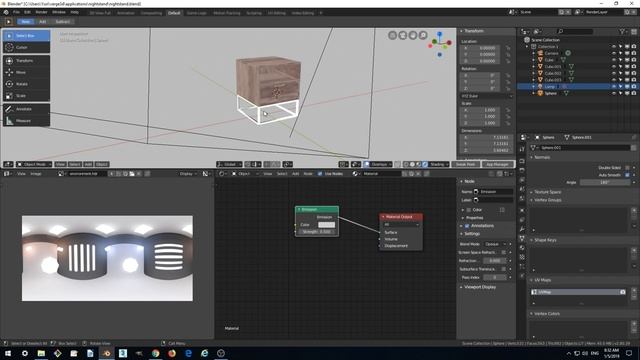The image size is (640, 360).
Task: Toggle the Auto Smooth checkbox
Action: click(627, 175)
